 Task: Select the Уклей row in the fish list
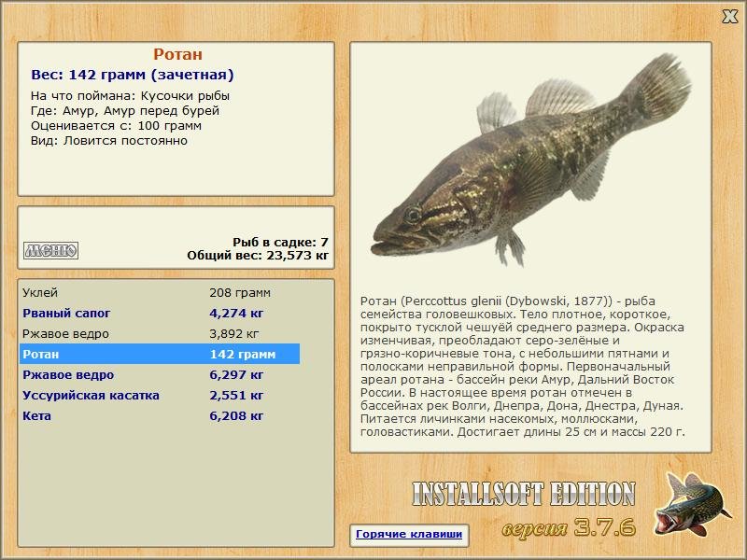coord(160,292)
